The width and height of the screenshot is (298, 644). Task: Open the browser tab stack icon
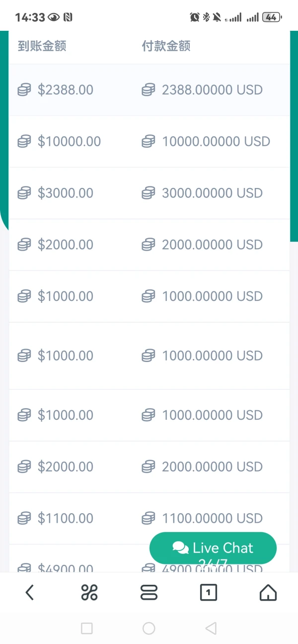149,592
